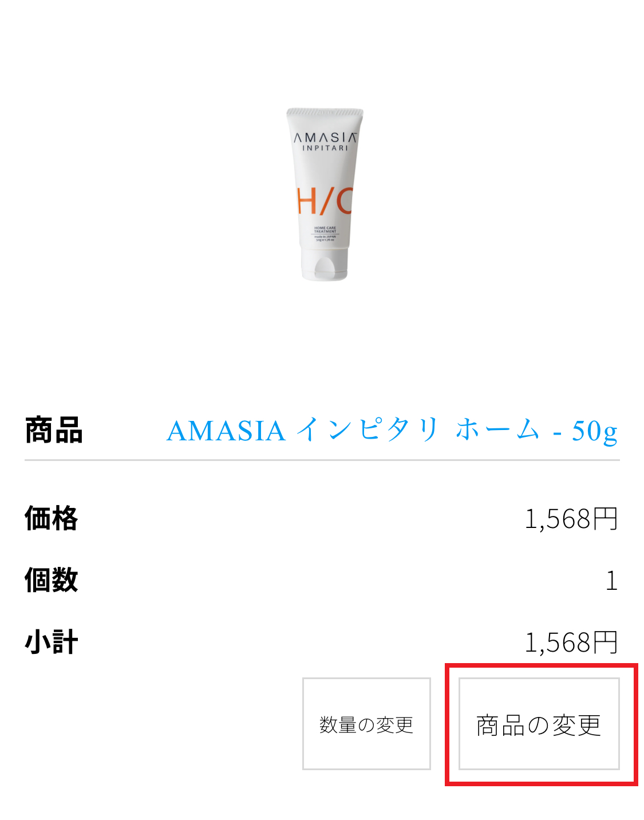Screen dimensions: 644x820
Task: Click the quantity value 1 in the 個数 row
Action: 612,581
